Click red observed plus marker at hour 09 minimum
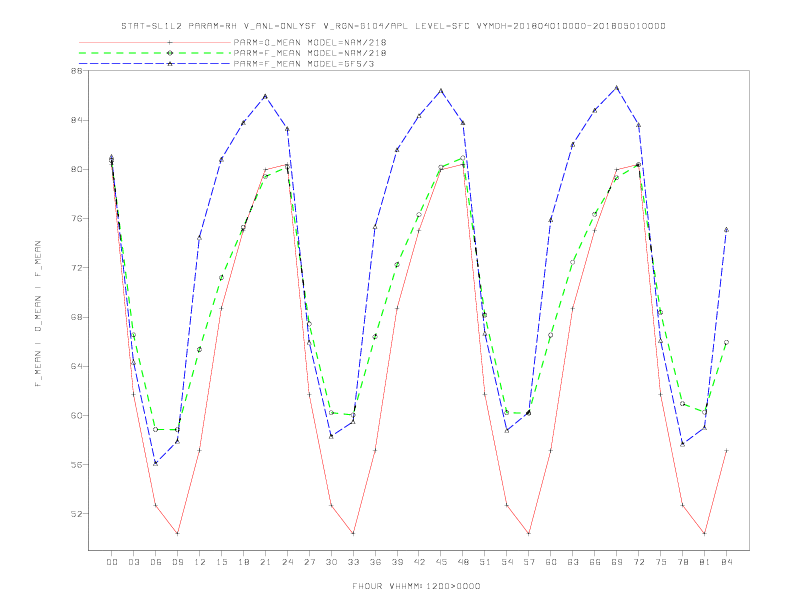792x612 pixels. [177, 533]
